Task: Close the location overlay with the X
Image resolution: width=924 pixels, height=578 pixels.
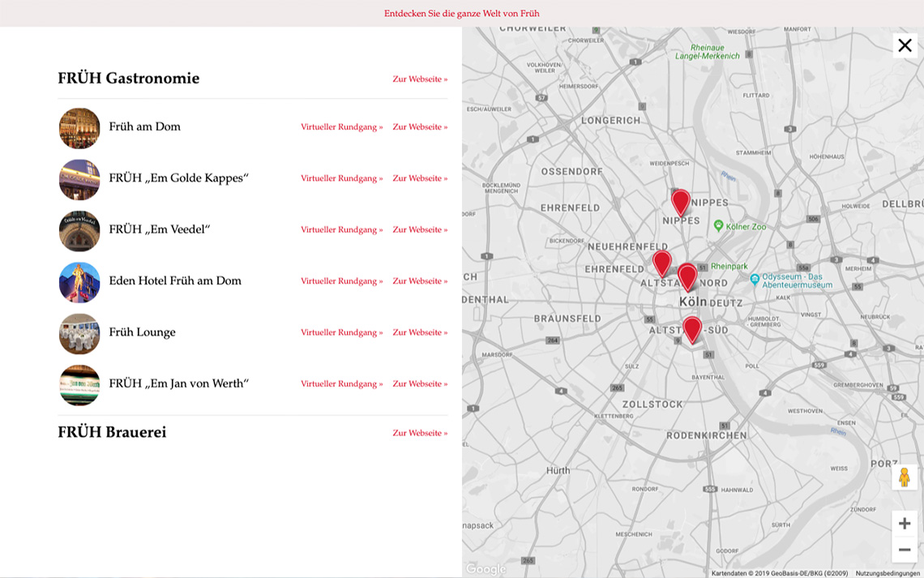Action: 905,45
